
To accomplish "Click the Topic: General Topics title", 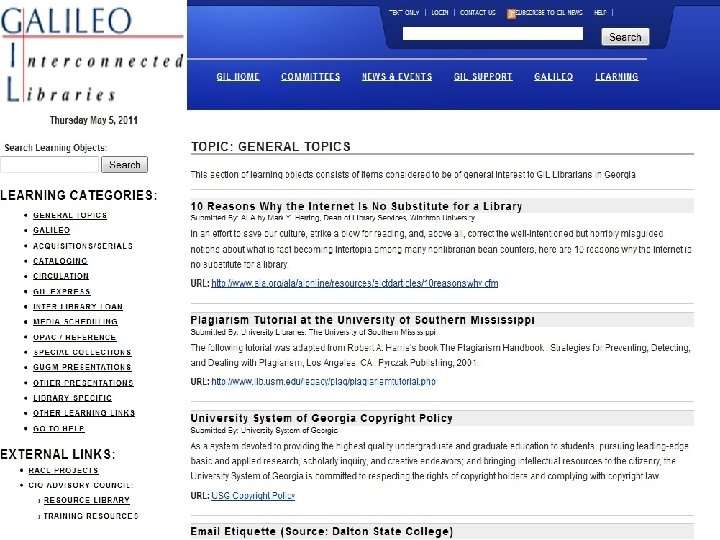I will click(270, 146).
